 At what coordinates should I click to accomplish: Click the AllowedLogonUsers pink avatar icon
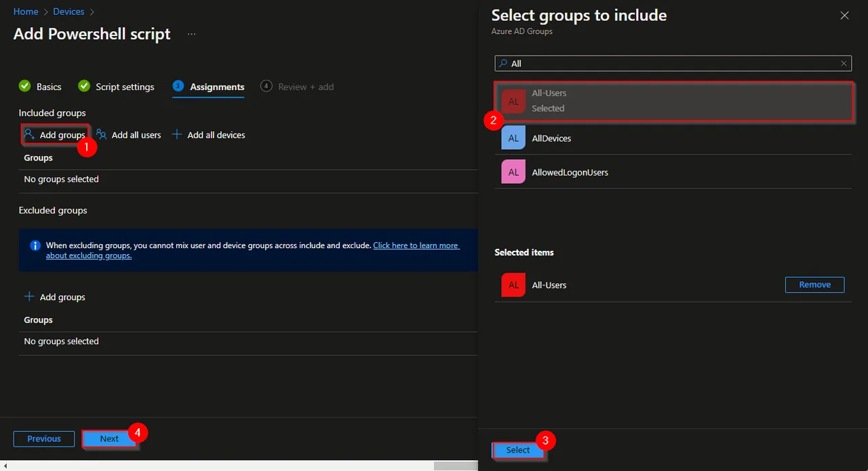513,172
